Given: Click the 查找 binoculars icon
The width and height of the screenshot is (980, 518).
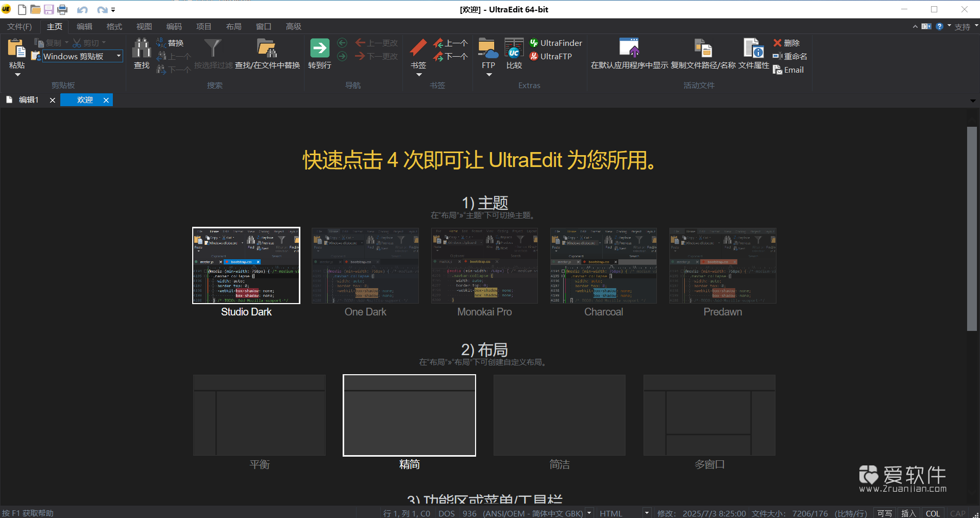Looking at the screenshot, I should 142,48.
